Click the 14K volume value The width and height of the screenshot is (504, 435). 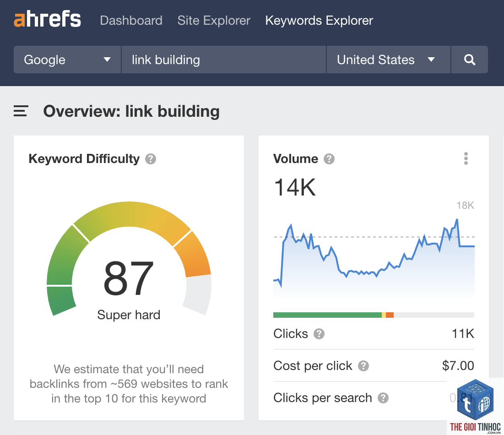click(295, 187)
